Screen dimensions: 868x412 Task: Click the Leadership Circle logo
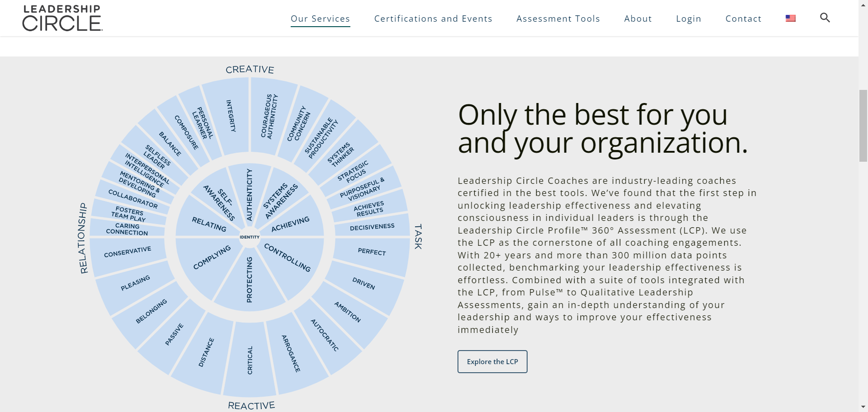(x=62, y=19)
